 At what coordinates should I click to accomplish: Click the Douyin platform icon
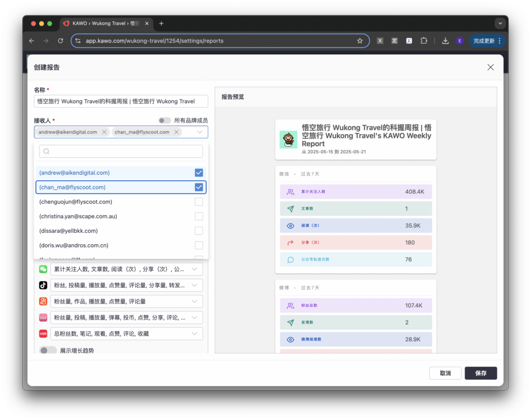pyautogui.click(x=43, y=285)
